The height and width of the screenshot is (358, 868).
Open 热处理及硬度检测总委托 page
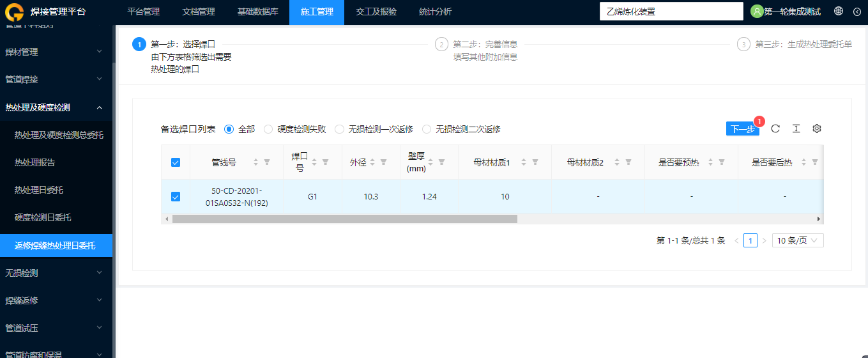[x=56, y=135]
